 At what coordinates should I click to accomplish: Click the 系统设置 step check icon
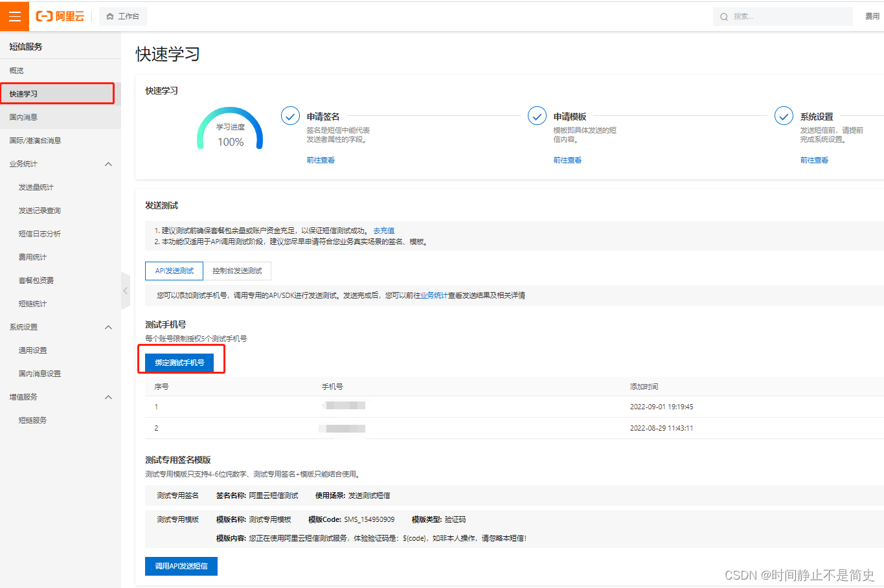pyautogui.click(x=784, y=116)
